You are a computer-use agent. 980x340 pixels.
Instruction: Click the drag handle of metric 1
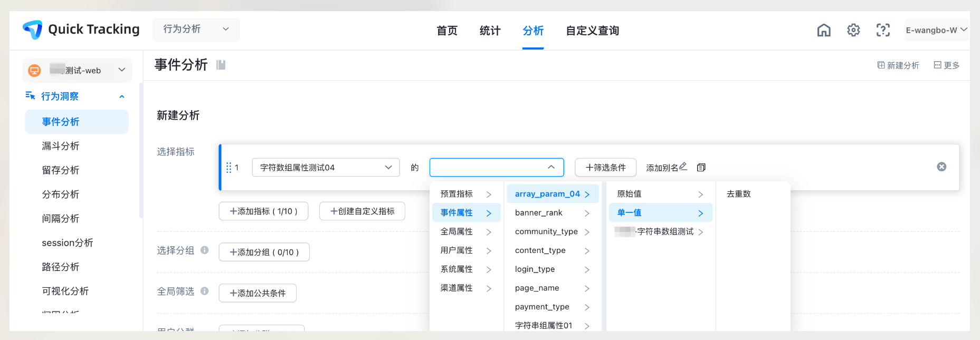229,168
